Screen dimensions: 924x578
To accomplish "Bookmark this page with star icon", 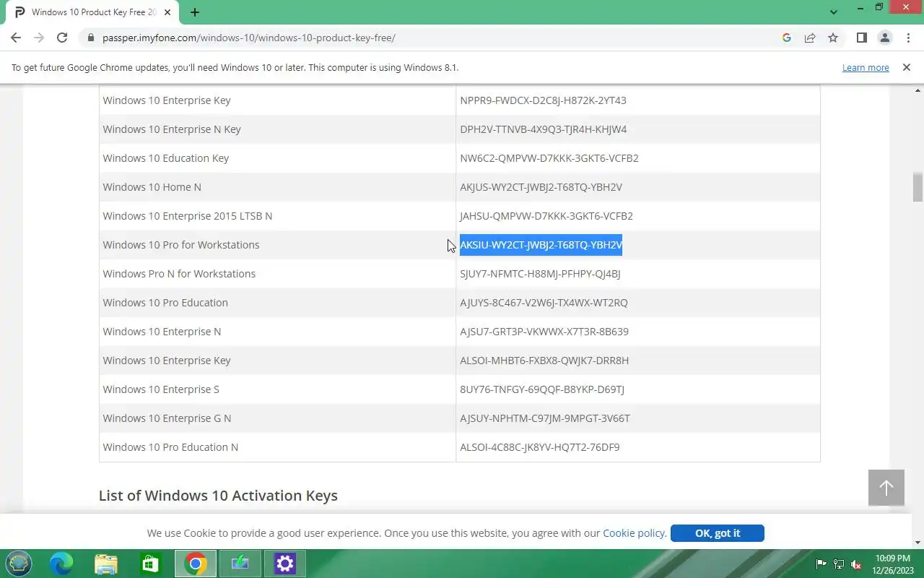I will (x=833, y=38).
